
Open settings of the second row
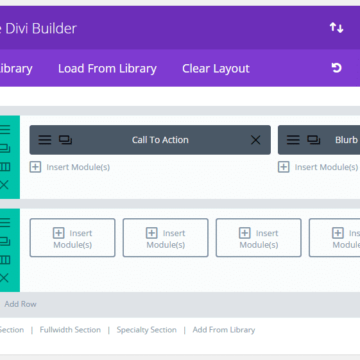[5, 222]
